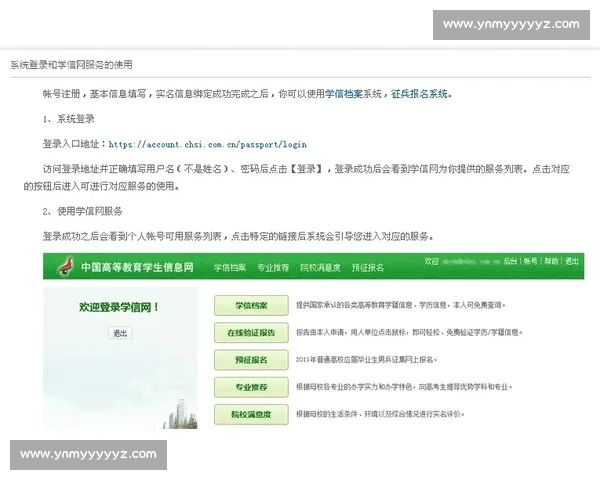This screenshot has width=600, height=480.
Task: Open the 征兵报名系统 hyperlink in paragraph
Action: point(420,93)
